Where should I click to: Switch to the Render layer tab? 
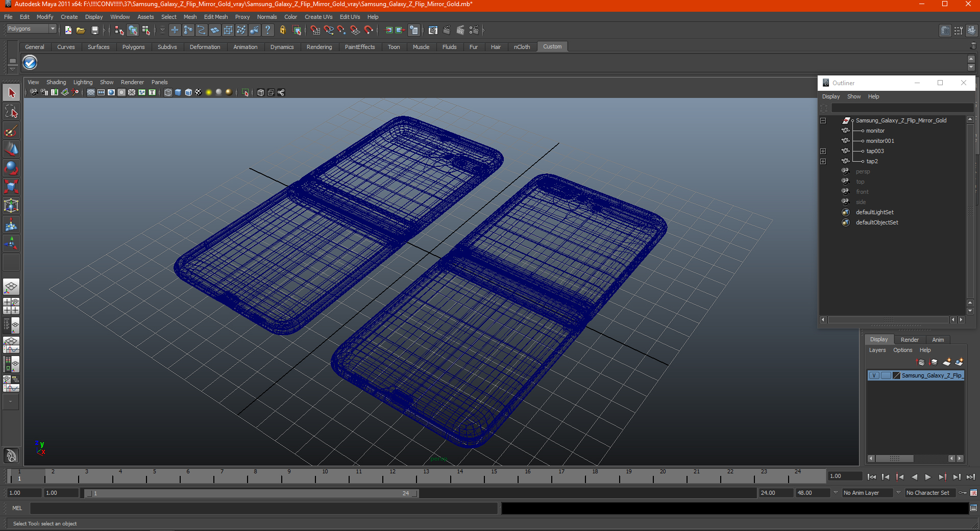[x=910, y=340]
